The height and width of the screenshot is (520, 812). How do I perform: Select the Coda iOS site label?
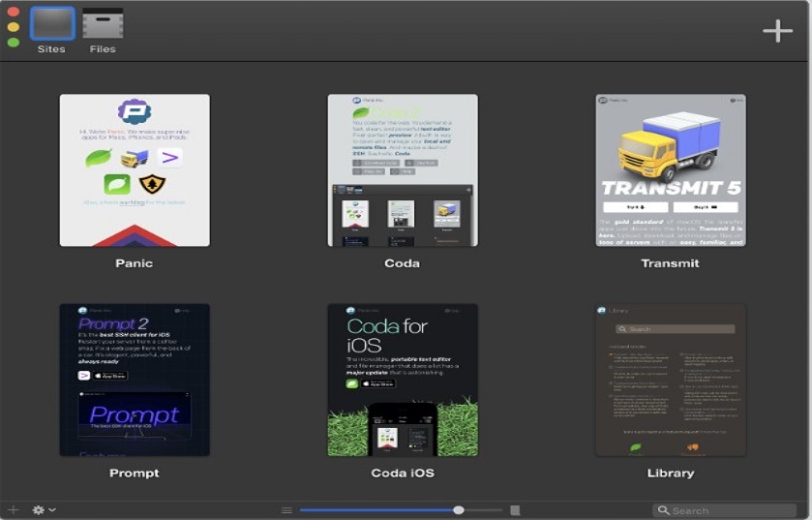click(403, 473)
